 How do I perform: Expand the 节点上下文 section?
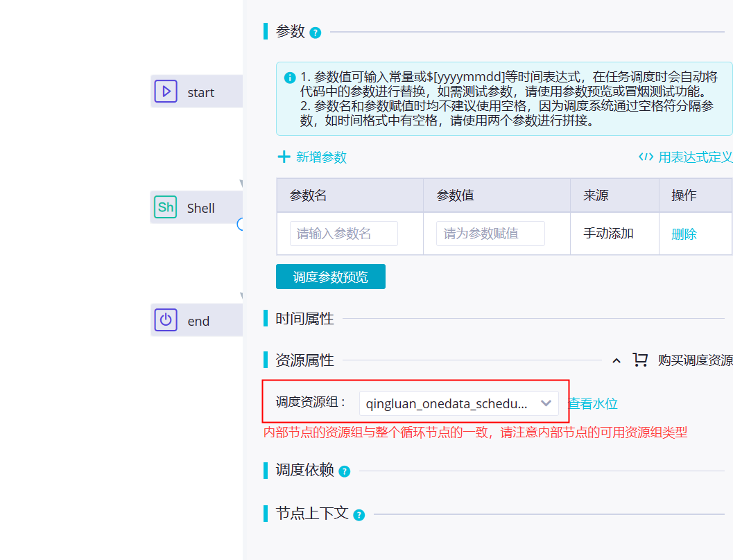[x=312, y=514]
